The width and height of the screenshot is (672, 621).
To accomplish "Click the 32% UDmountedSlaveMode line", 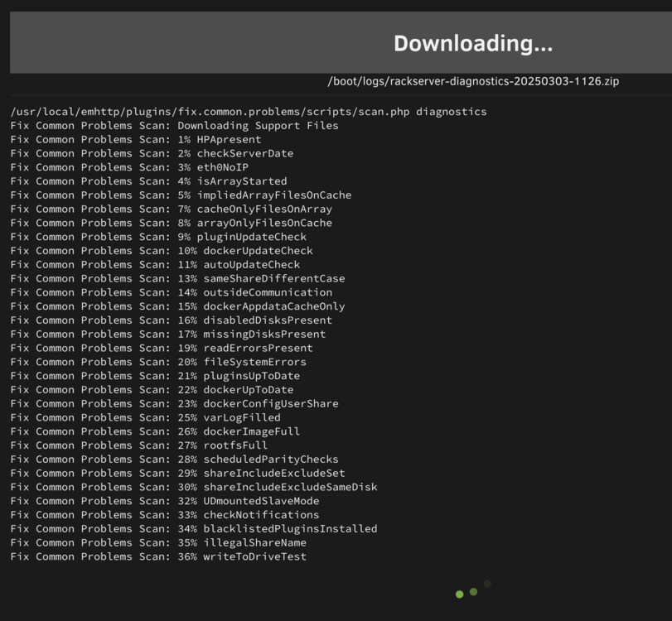I will tap(165, 501).
